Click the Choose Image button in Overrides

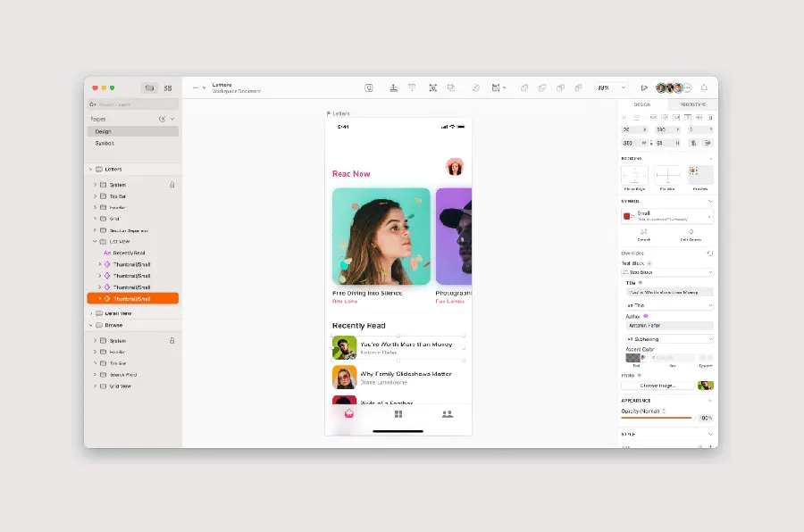tap(658, 385)
